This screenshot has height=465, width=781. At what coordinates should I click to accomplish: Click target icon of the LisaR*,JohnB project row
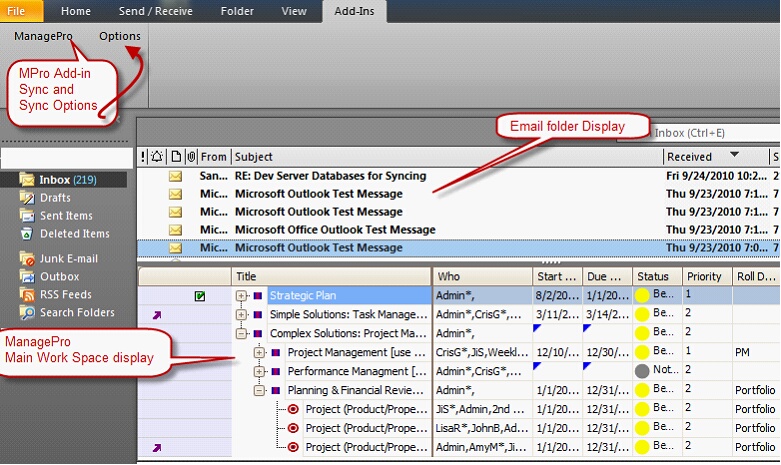click(293, 428)
